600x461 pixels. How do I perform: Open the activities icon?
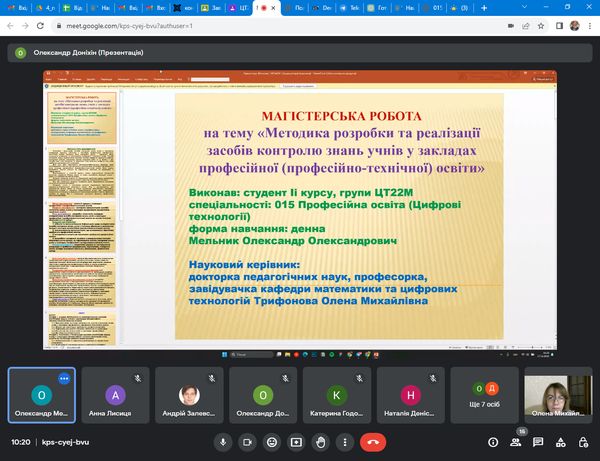click(x=559, y=441)
